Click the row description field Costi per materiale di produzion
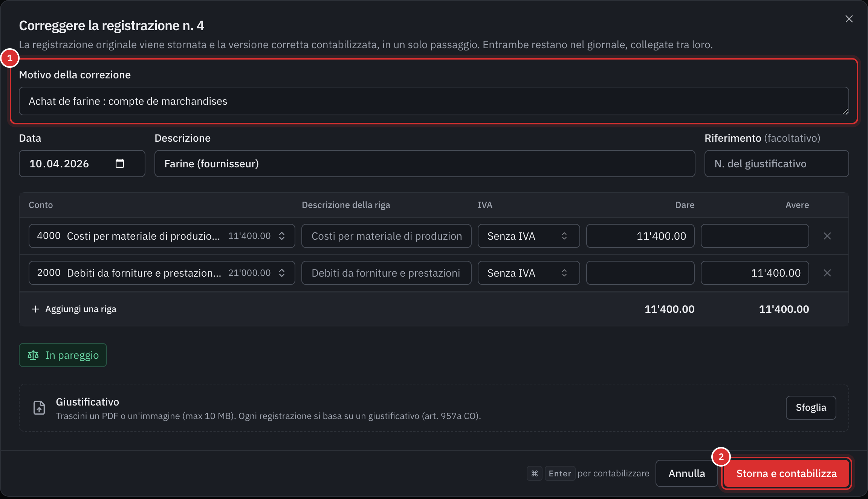 pyautogui.click(x=386, y=236)
